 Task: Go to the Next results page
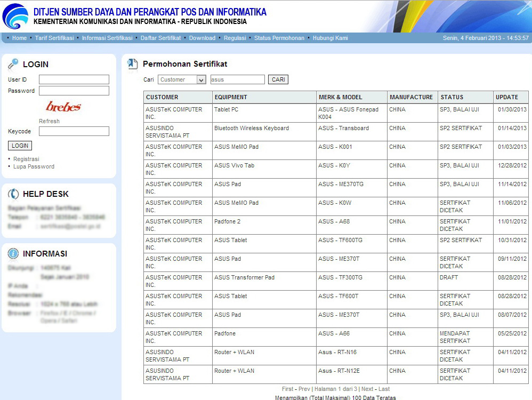367,389
